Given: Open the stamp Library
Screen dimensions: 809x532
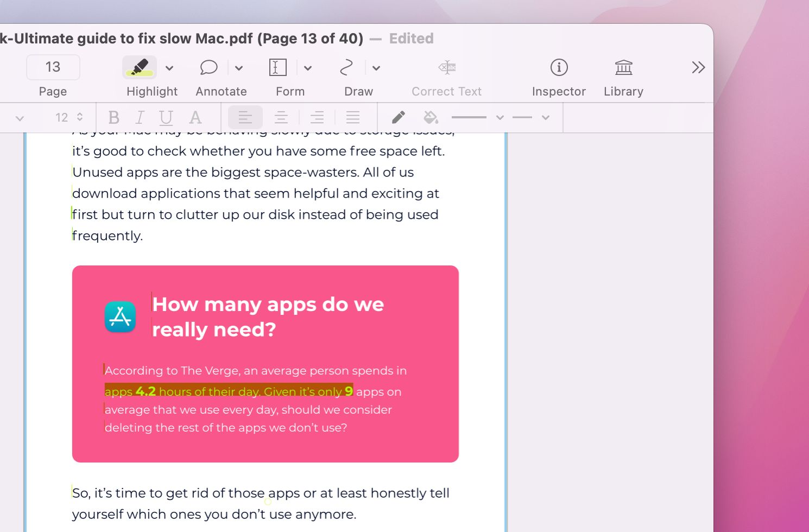Looking at the screenshot, I should click(623, 67).
